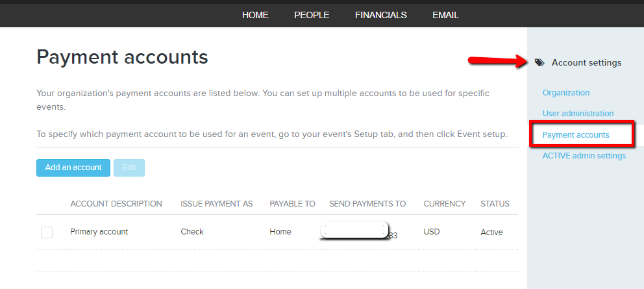Go to the FINANCIALS menu

[x=380, y=15]
